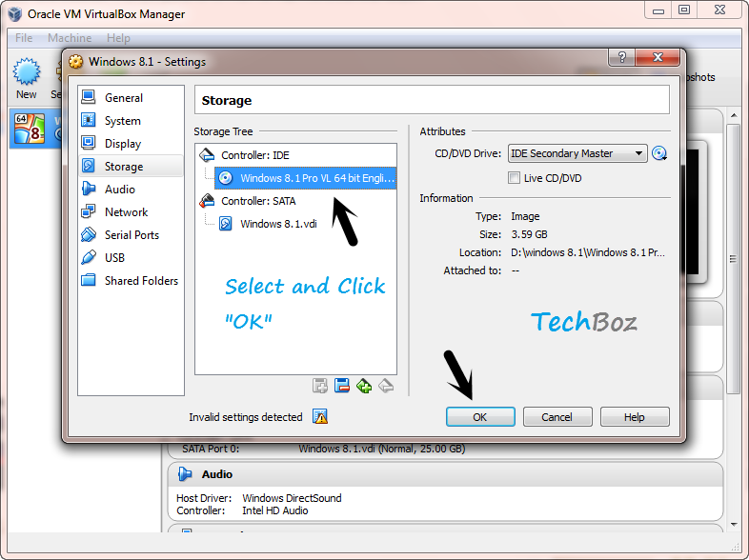Open the Serial Ports settings category

click(x=132, y=235)
